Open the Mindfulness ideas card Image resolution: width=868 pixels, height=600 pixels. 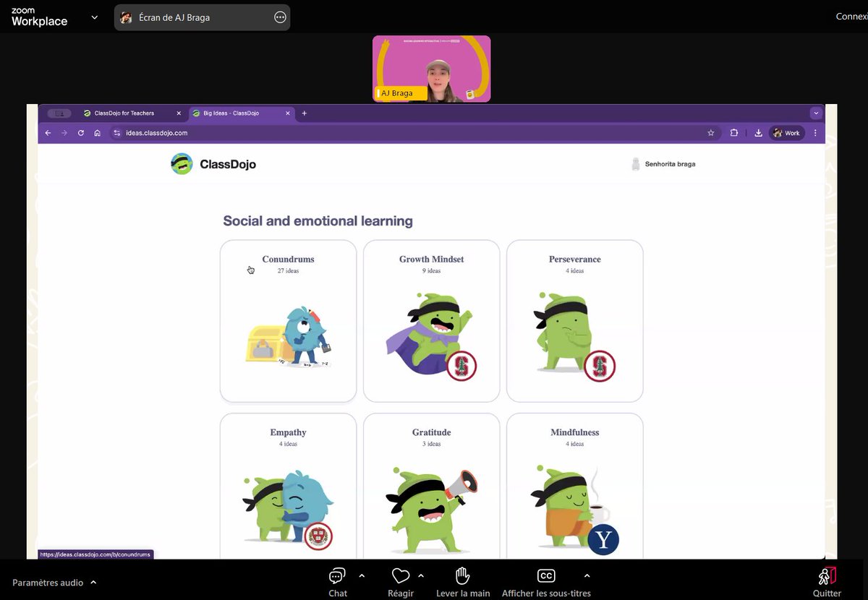pos(574,486)
